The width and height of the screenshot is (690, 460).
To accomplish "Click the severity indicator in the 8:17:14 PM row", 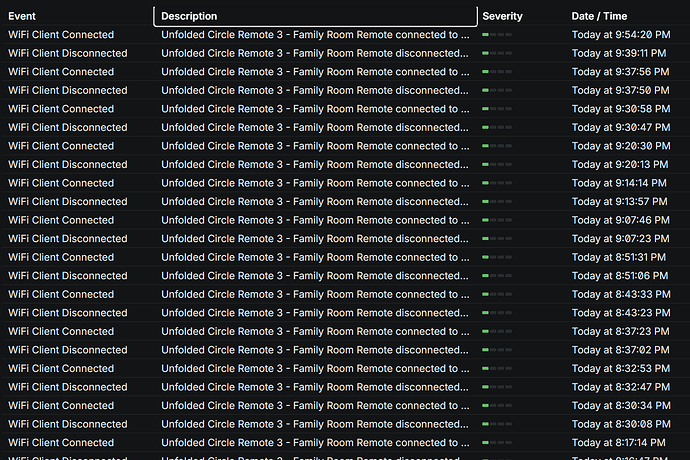I will pyautogui.click(x=497, y=442).
